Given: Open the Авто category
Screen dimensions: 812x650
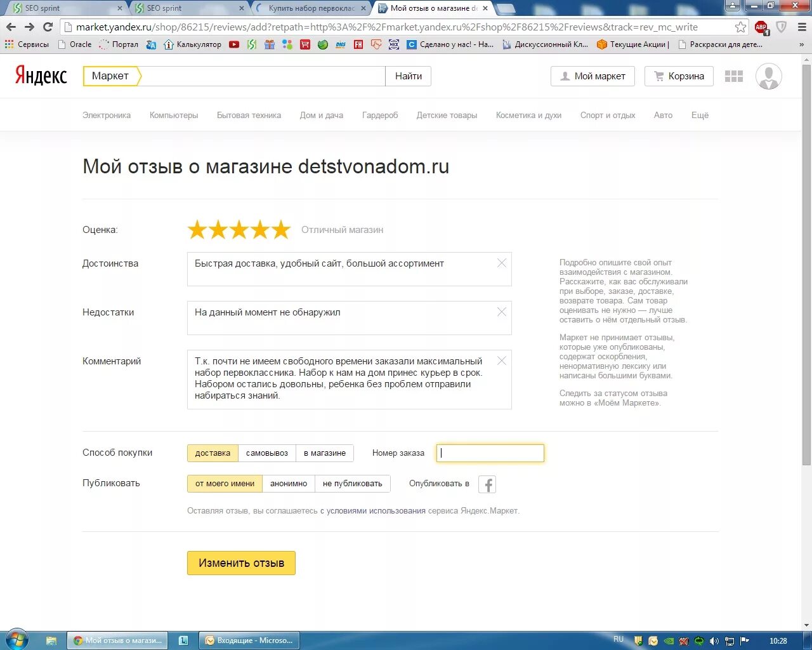Looking at the screenshot, I should coord(663,115).
